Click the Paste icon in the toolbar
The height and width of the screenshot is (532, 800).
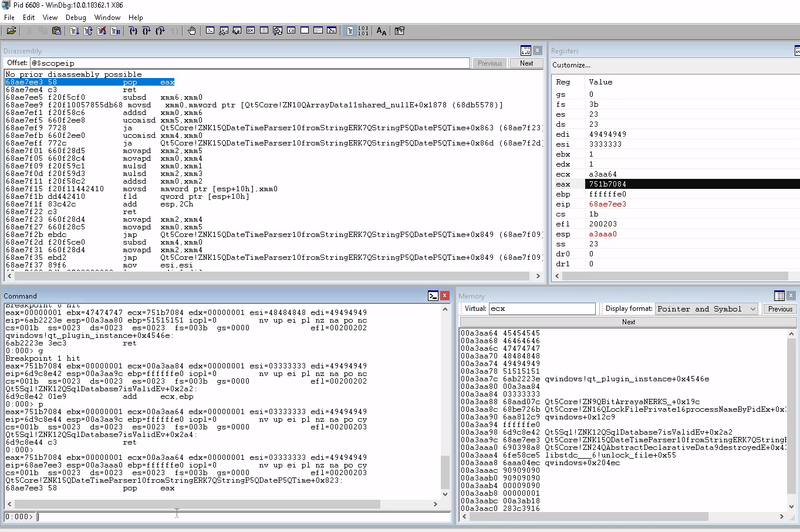point(56,31)
